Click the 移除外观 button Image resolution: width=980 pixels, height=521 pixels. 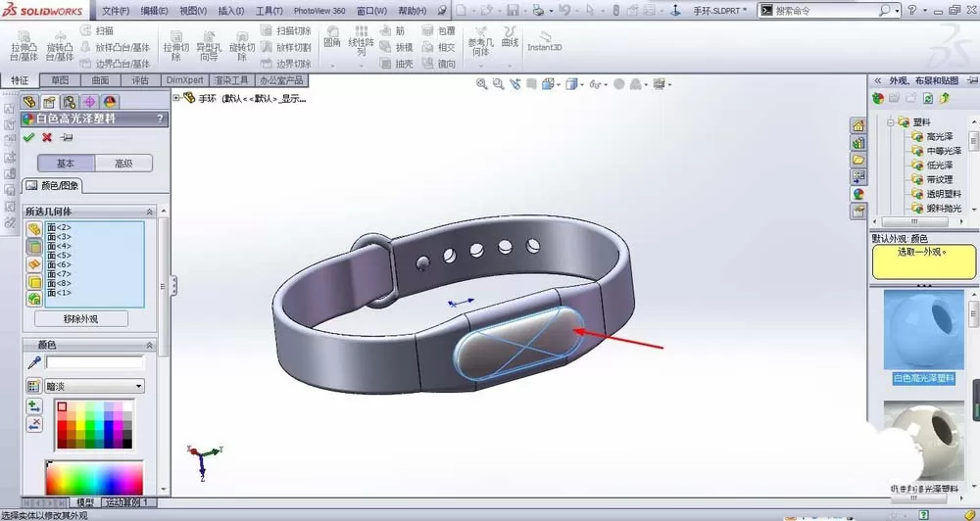click(81, 318)
